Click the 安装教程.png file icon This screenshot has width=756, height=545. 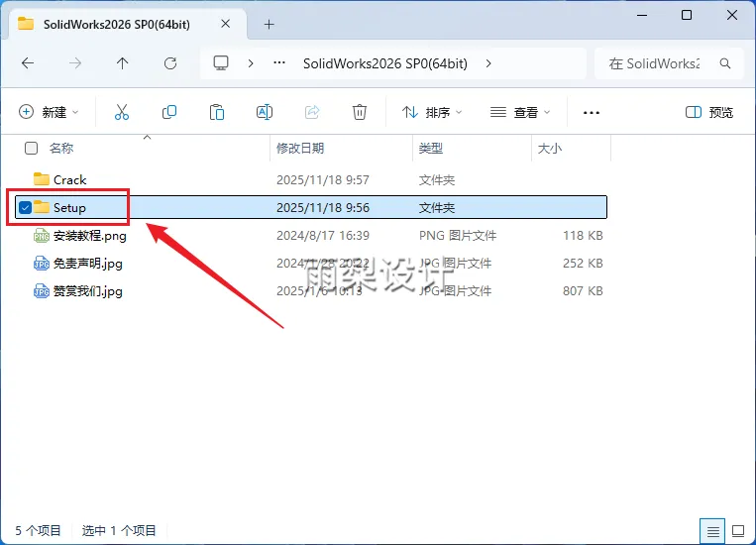pyautogui.click(x=42, y=236)
